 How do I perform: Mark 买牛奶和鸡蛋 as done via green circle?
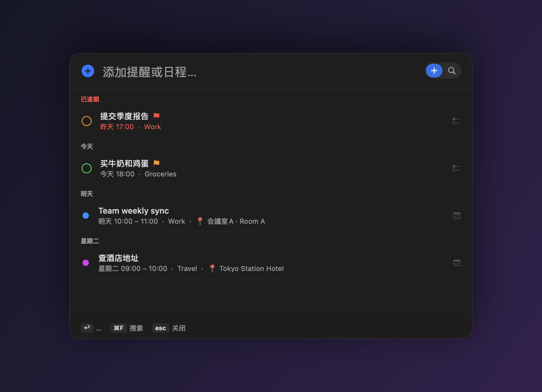[x=87, y=168]
